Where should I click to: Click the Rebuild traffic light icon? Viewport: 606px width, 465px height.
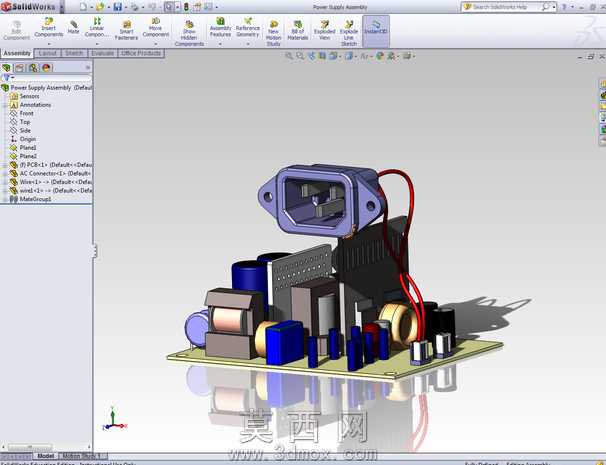pos(186,7)
